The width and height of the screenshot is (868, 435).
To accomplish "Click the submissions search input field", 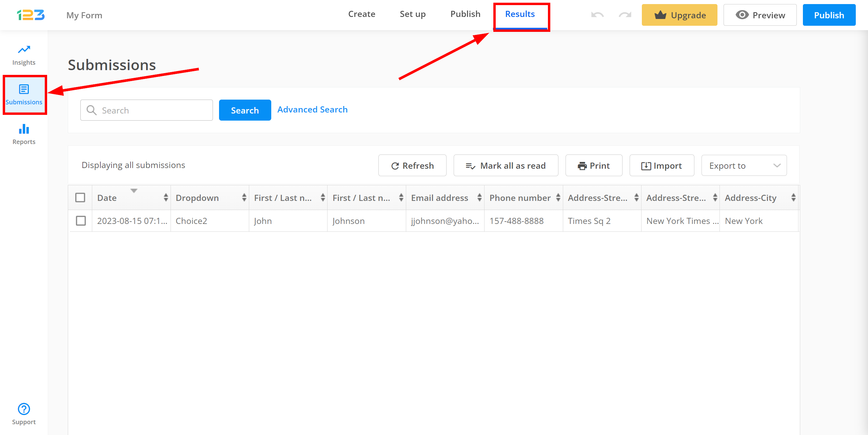I will 147,110.
